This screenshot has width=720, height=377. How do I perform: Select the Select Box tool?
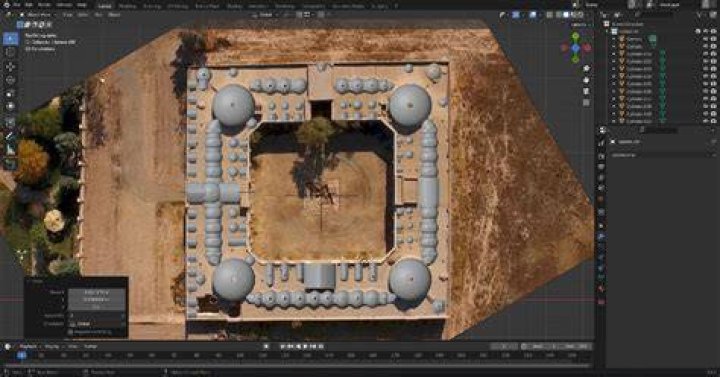[10, 39]
